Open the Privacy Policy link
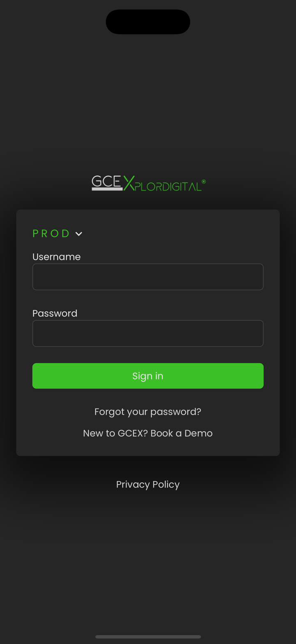The height and width of the screenshot is (644, 296). pos(148,484)
